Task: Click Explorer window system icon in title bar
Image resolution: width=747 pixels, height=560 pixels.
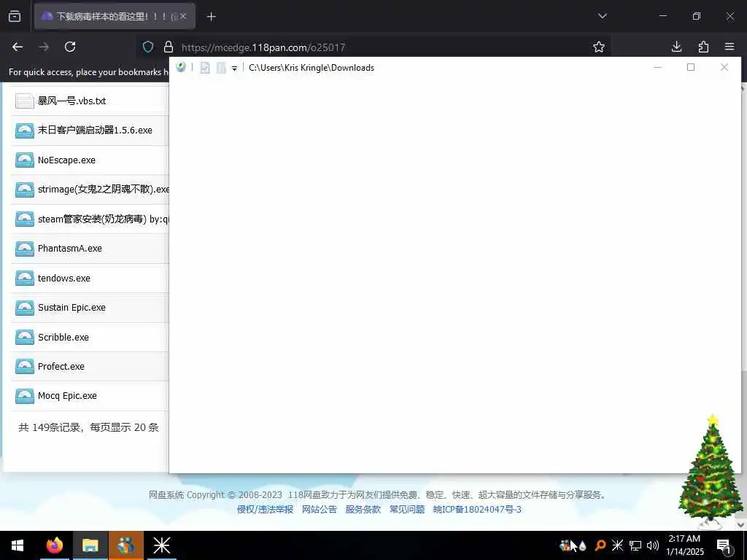Action: pos(181,67)
